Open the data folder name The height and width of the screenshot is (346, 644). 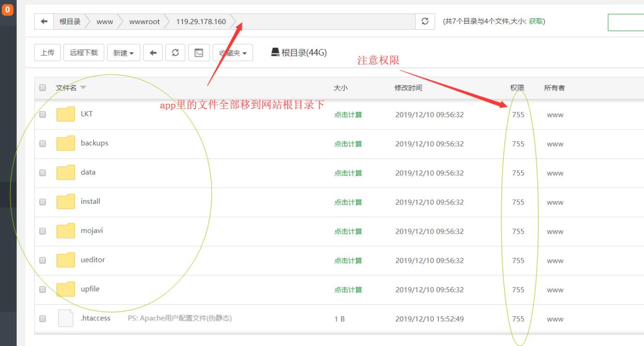coord(88,172)
